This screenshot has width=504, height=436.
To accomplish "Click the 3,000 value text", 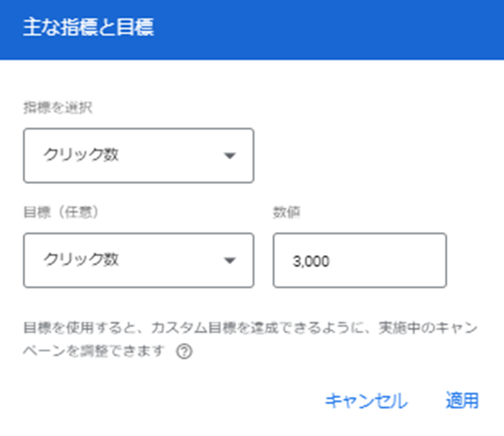I will pyautogui.click(x=311, y=261).
